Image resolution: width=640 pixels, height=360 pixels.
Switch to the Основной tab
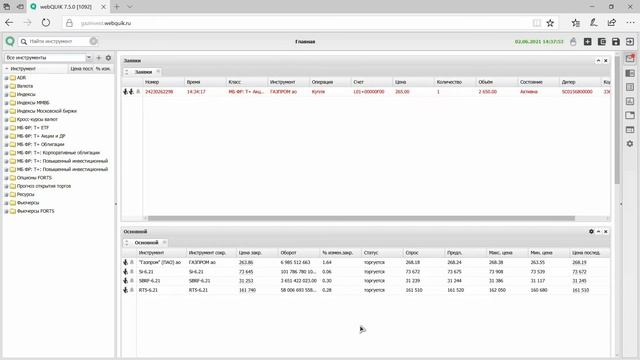(146, 242)
